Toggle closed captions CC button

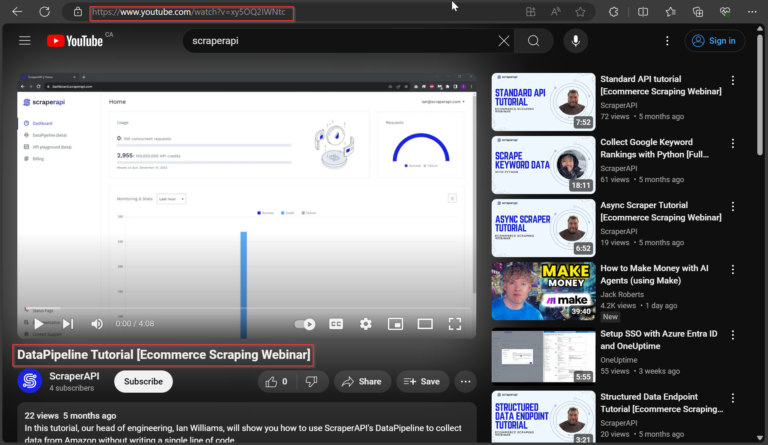point(336,324)
